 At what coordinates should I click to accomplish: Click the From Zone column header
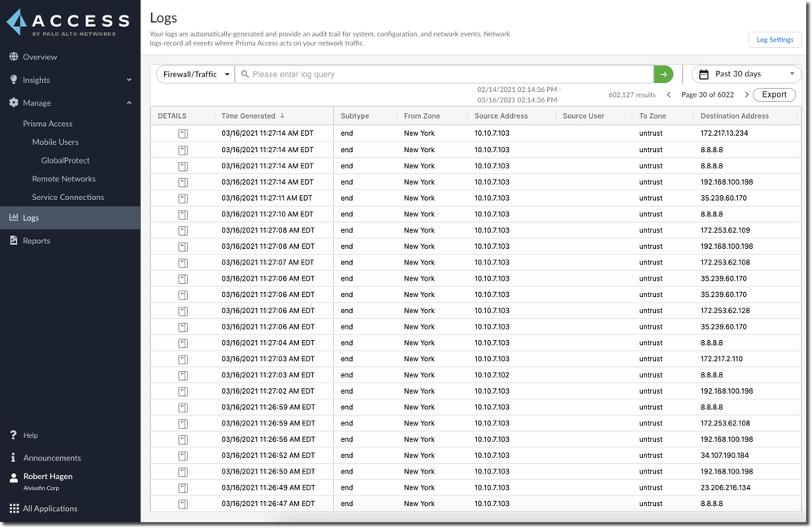(x=422, y=116)
